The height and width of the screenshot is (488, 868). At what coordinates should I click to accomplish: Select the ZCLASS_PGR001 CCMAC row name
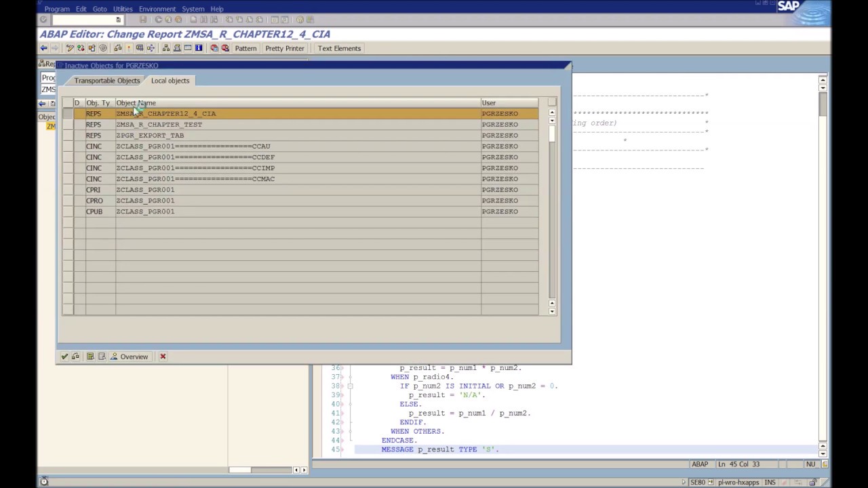pyautogui.click(x=298, y=179)
